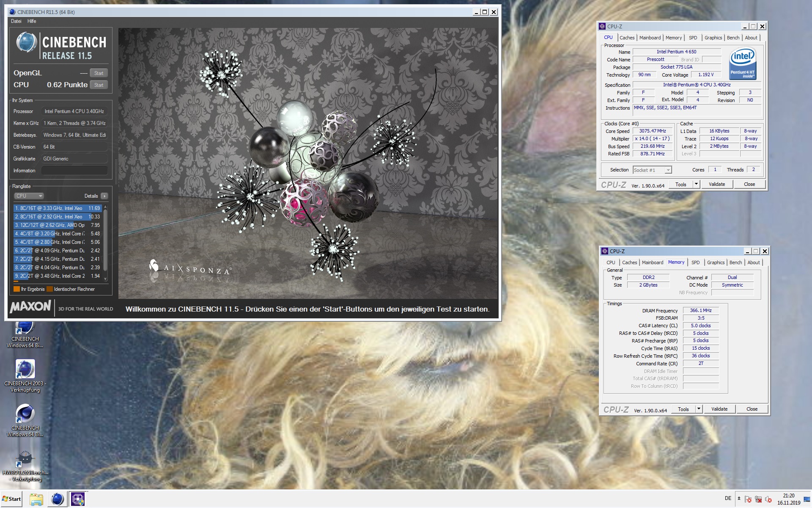The width and height of the screenshot is (812, 508).
Task: Switch to CPU-Z taskbar icon
Action: 77,499
